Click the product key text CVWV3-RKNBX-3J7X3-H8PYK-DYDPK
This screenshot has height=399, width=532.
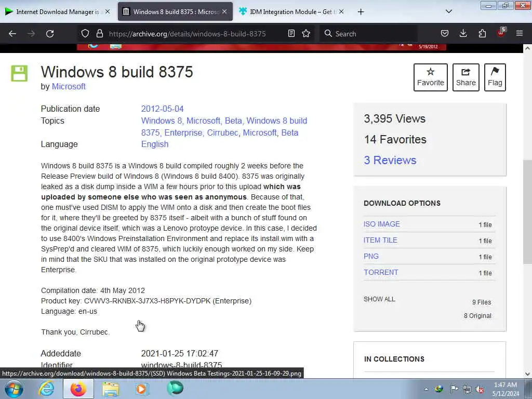pyautogui.click(x=147, y=301)
